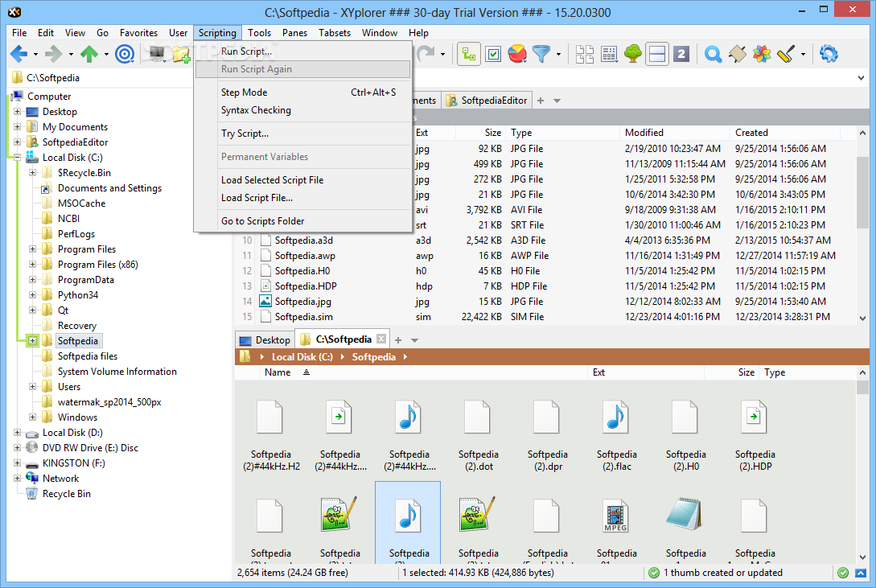Click the upper pane vertical scrollbar thumb
This screenshot has height=588, width=876.
point(862,193)
